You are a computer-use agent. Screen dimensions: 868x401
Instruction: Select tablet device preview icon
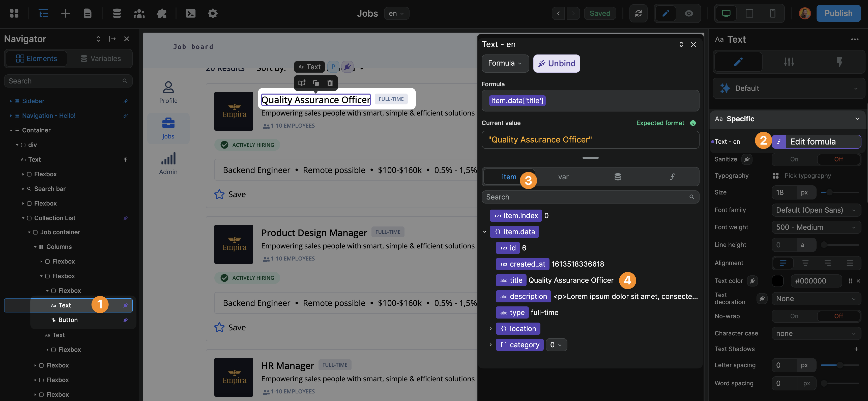pos(749,13)
